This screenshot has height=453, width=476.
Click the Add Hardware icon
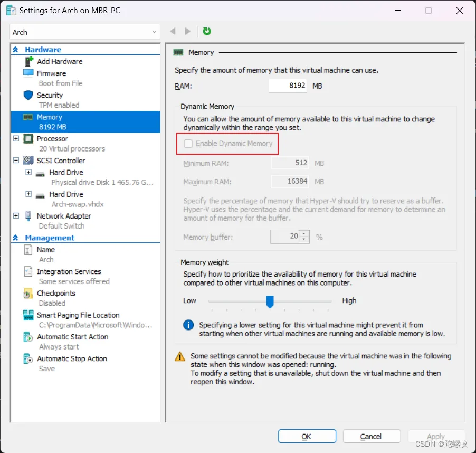coord(28,61)
